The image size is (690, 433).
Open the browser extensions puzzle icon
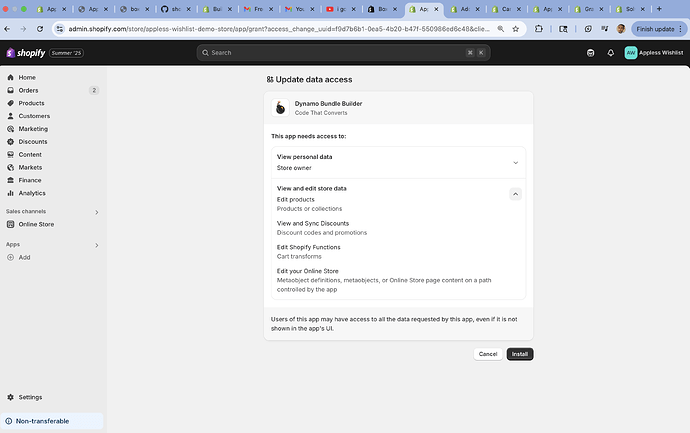coord(539,29)
